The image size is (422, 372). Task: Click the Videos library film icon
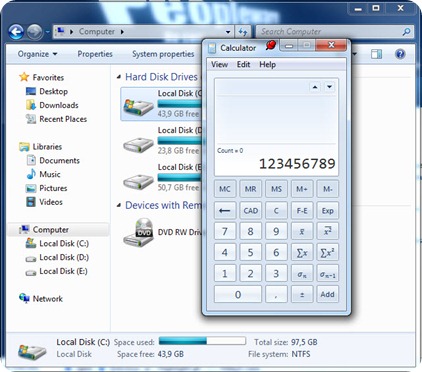click(x=31, y=202)
